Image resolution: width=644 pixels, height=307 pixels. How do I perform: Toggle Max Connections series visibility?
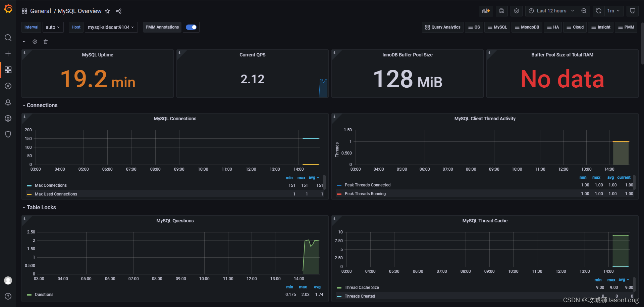tap(51, 185)
